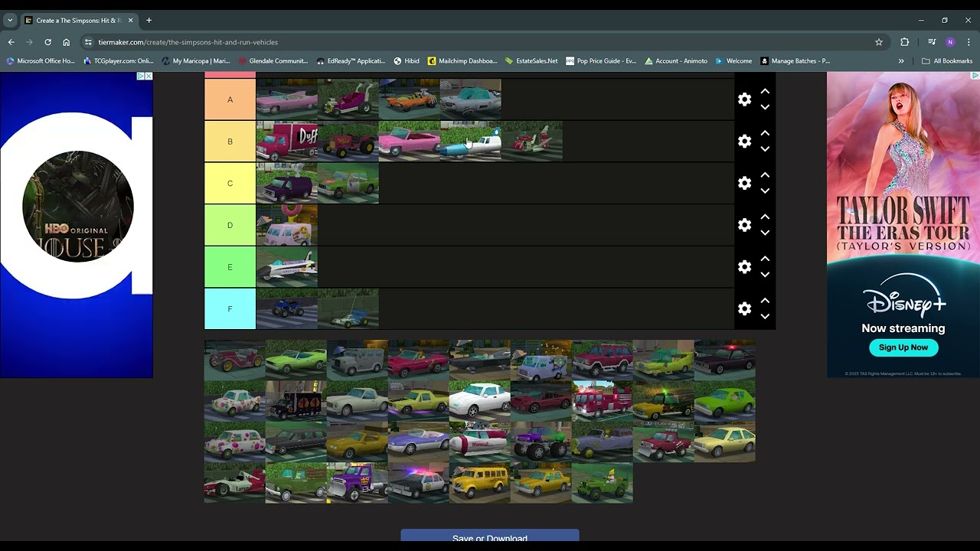The image size is (980, 551).
Task: Open settings gear for tier C row
Action: point(744,184)
